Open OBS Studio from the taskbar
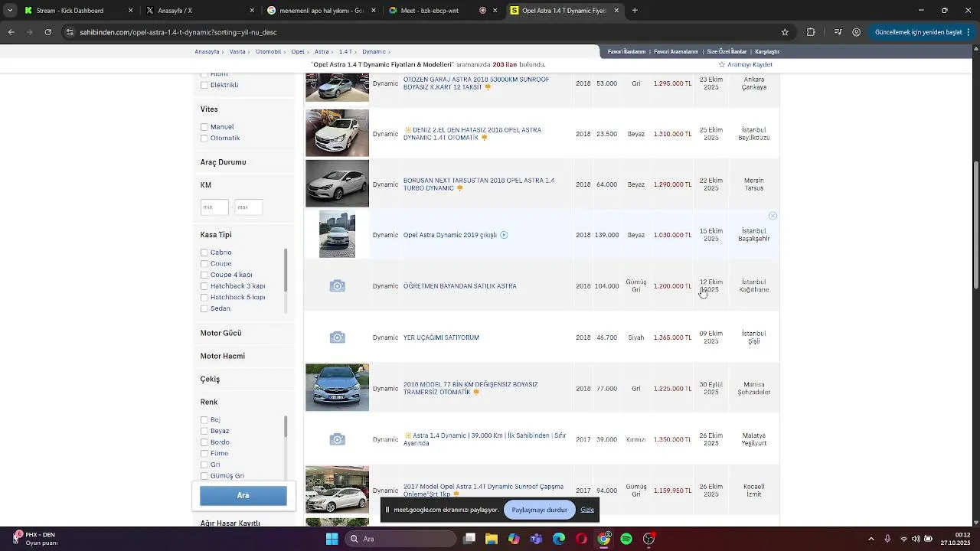This screenshot has width=980, height=551. (649, 539)
